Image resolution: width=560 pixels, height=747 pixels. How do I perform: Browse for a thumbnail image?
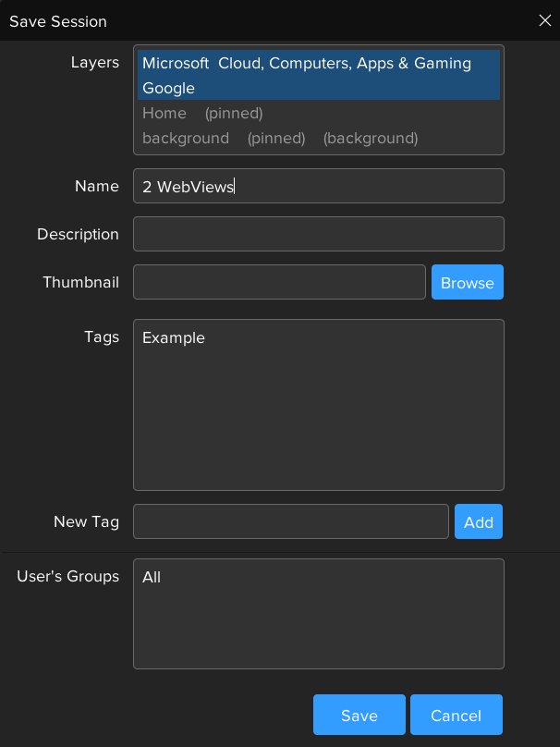[467, 283]
